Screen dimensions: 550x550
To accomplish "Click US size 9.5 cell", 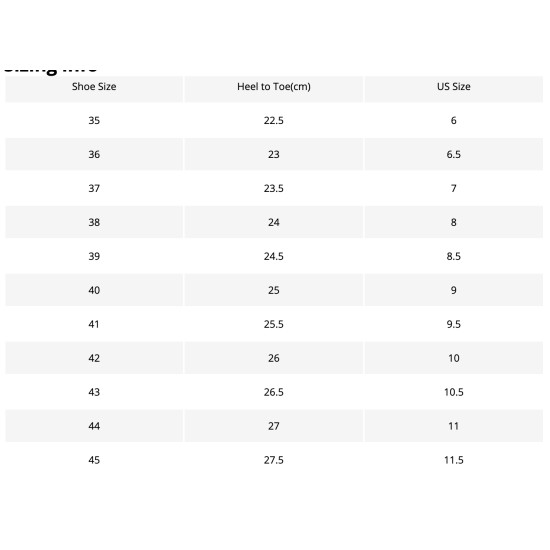I will pyautogui.click(x=454, y=324).
